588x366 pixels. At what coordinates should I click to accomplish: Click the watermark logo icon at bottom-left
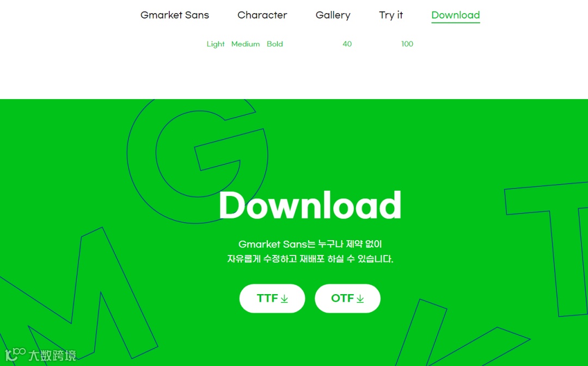(x=15, y=355)
